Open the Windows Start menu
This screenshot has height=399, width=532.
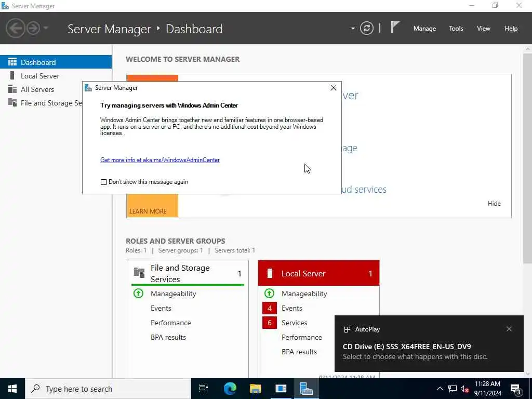(x=12, y=389)
